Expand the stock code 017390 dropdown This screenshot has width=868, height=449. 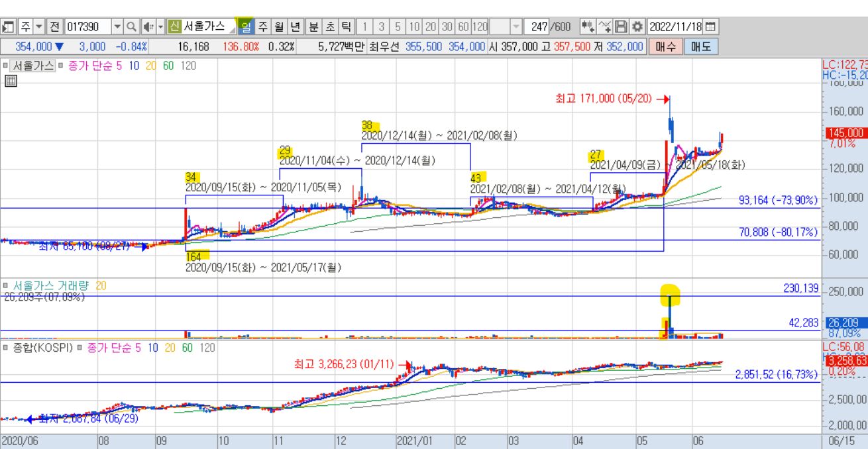pos(117,26)
